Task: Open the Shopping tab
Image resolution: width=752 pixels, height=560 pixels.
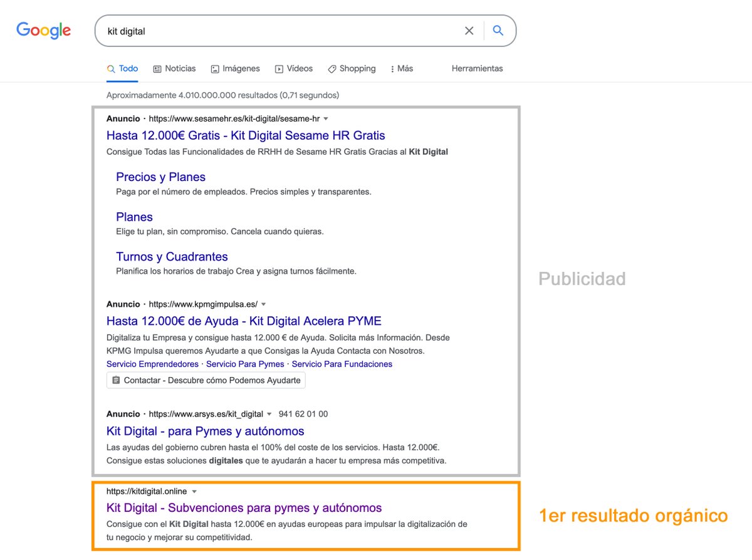Action: 352,69
